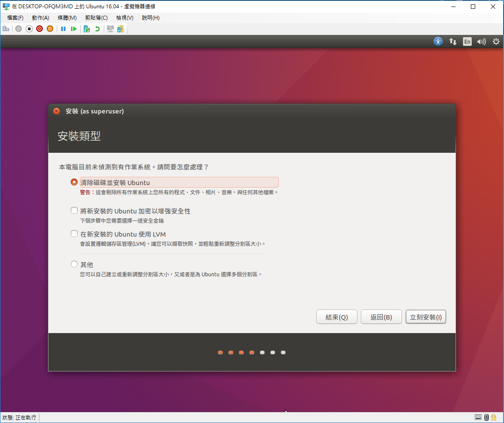Viewport: 504px width, 423px height.
Task: Click the create checkpoint icon
Action: click(86, 29)
